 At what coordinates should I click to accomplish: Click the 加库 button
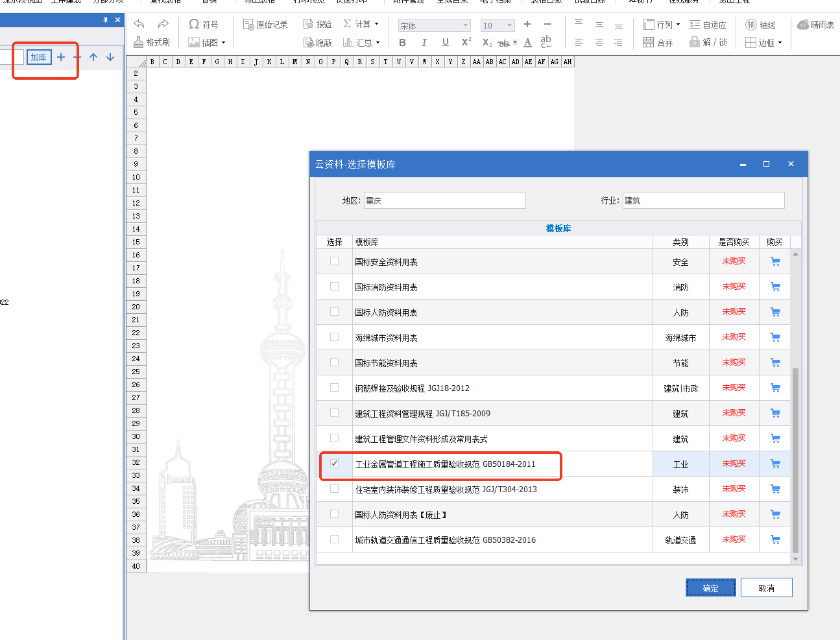point(38,57)
